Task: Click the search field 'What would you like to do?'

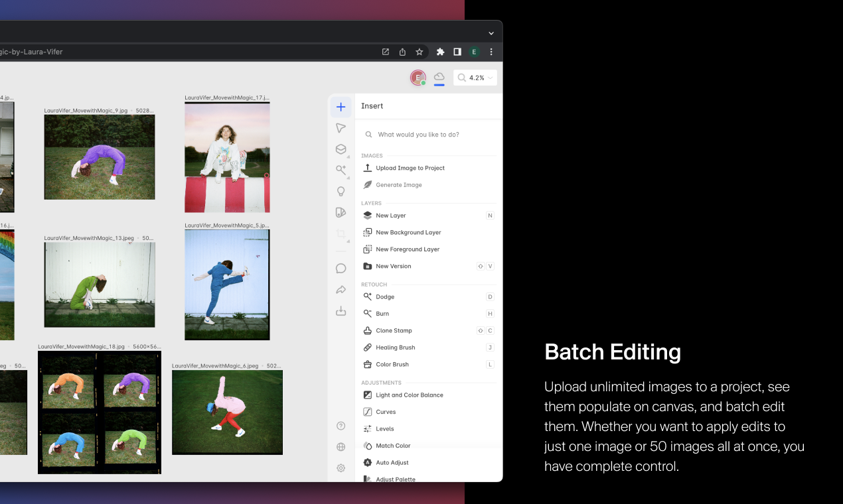Action: point(429,135)
